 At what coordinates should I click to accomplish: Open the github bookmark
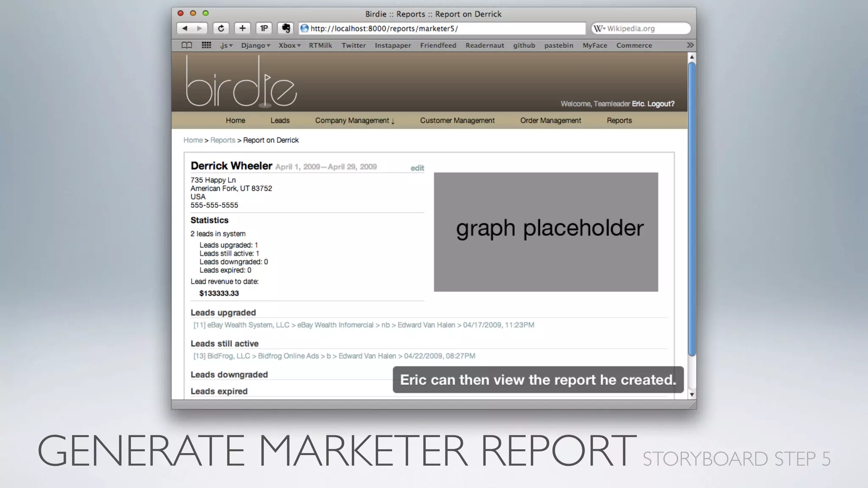coord(524,45)
